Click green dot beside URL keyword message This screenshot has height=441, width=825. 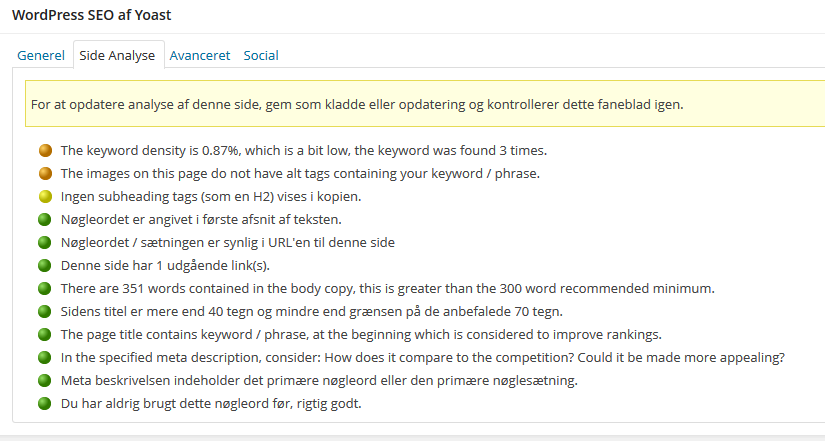click(45, 243)
